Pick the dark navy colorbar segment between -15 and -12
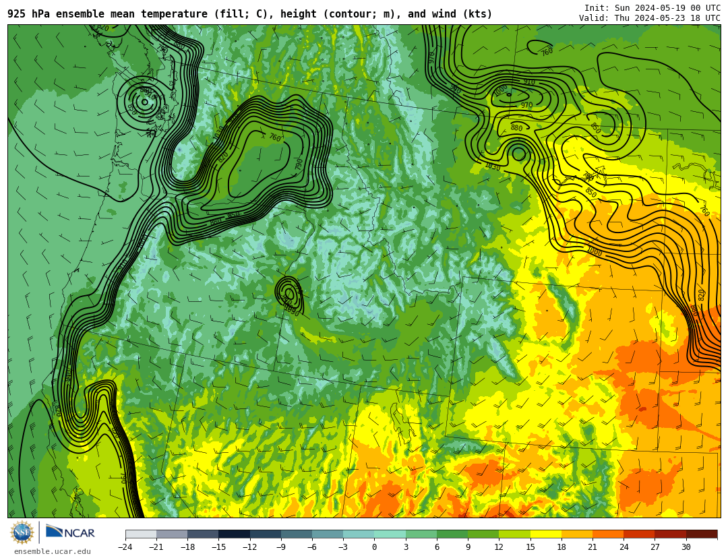The image size is (728, 560). (x=234, y=534)
